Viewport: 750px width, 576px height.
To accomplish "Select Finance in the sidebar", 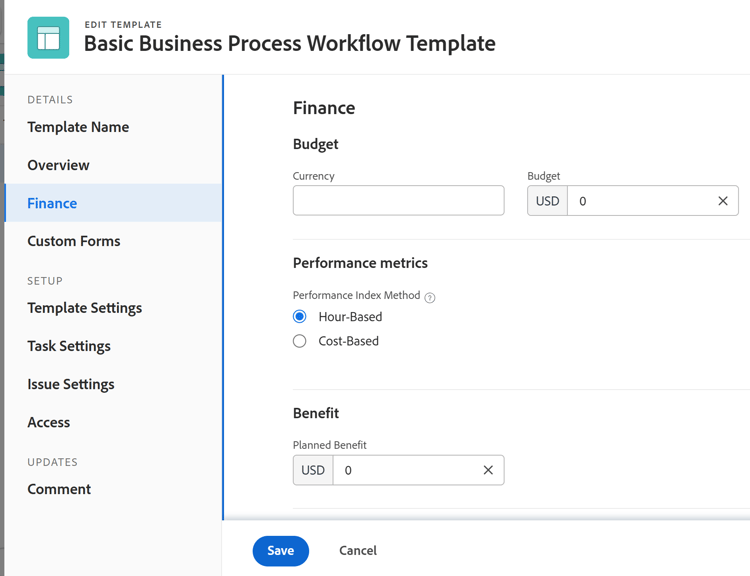I will (52, 203).
